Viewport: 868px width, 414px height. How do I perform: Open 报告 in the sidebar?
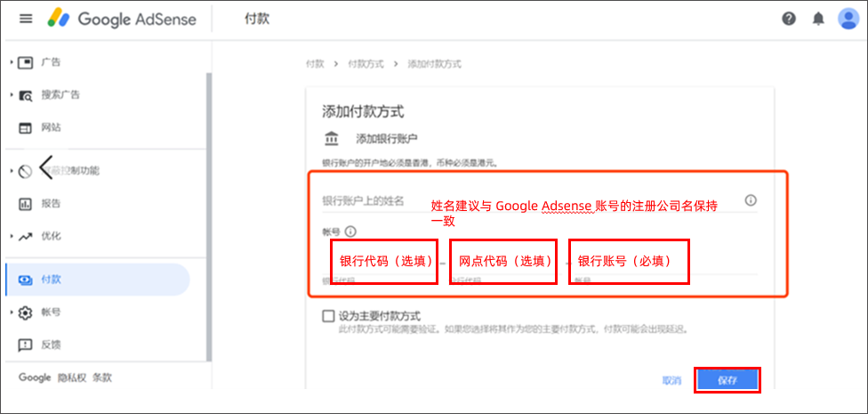pos(51,204)
